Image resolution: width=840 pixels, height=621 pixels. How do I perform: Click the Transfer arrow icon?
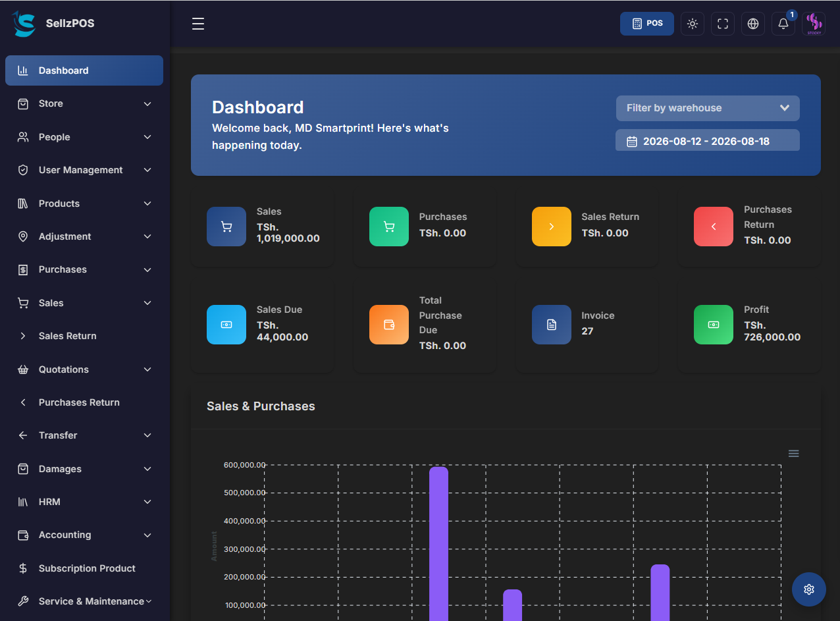[x=23, y=435]
